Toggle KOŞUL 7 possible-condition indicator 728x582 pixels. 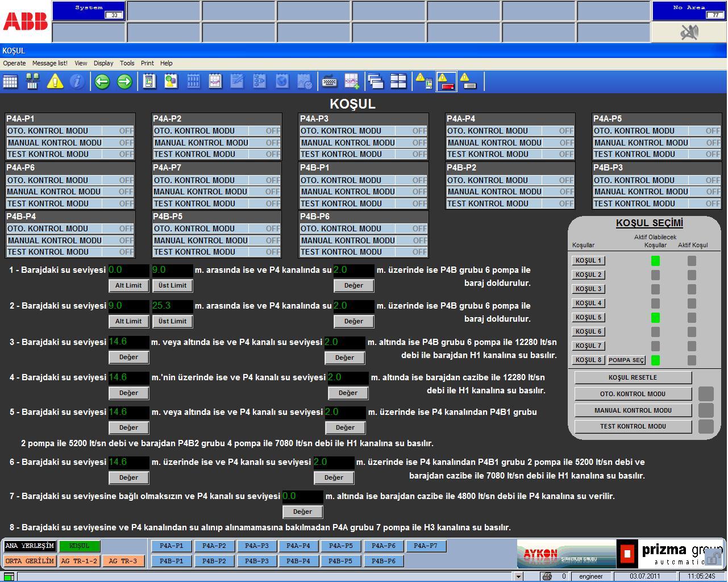click(x=655, y=346)
